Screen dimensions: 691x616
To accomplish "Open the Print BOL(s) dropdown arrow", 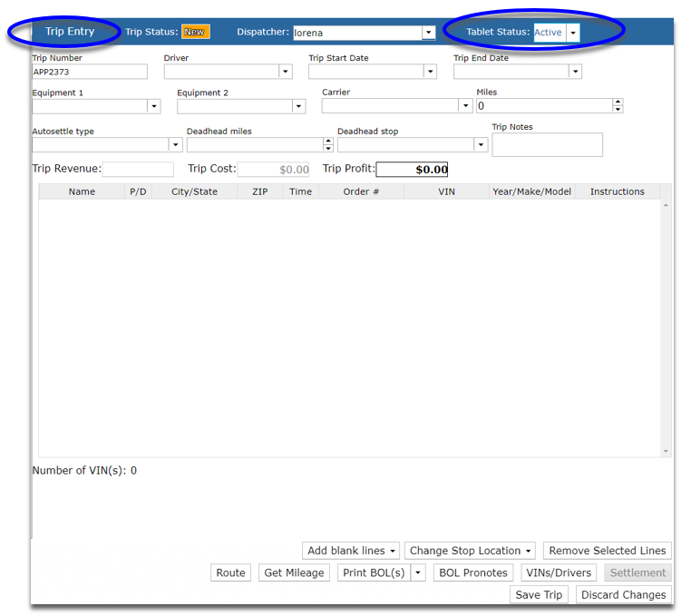I will click(x=418, y=572).
